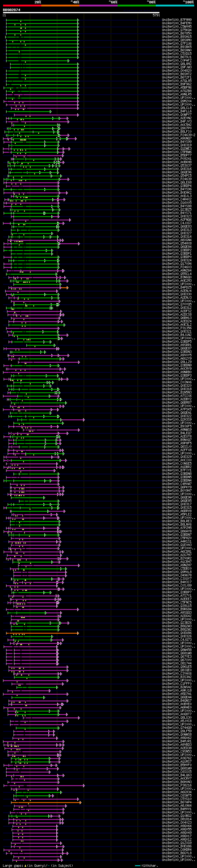Click the label UniRef100_B6T2F1
Viewport: 197px width, 868px height.
point(177,78)
